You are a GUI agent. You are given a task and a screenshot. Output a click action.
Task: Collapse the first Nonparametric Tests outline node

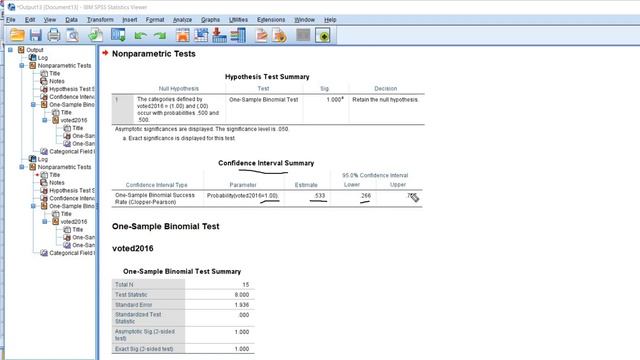click(x=22, y=65)
